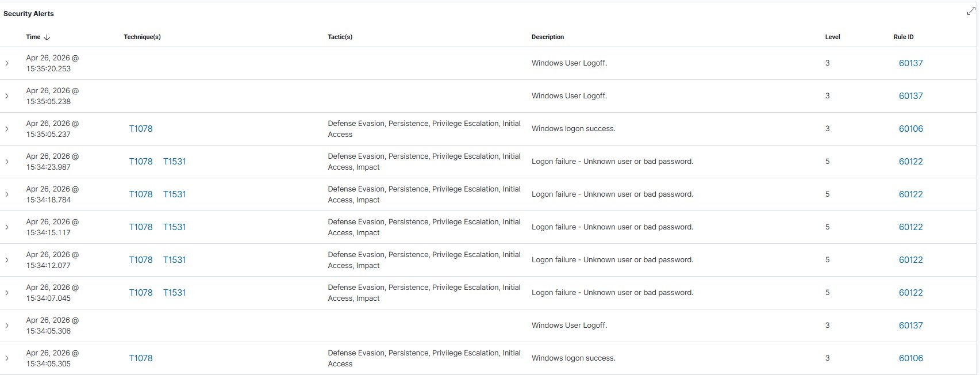The image size is (980, 375).
Task: Expand the 15:34:05.305 logon success row
Action: point(7,358)
